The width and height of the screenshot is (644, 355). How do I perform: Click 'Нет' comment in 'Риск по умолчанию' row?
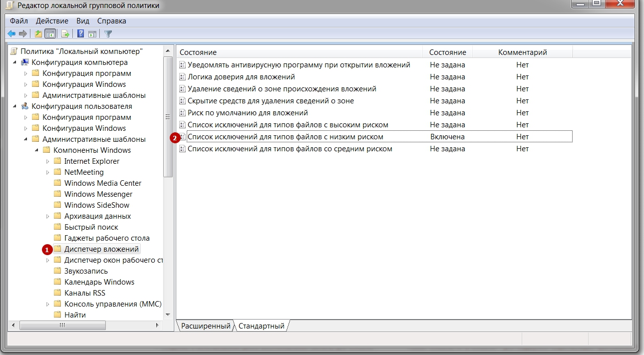(523, 113)
